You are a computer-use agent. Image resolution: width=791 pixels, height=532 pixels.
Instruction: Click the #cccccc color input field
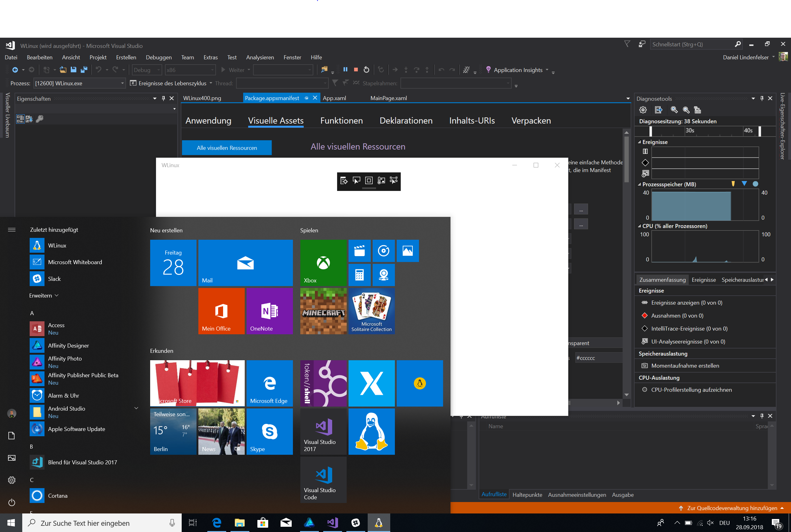[599, 358]
